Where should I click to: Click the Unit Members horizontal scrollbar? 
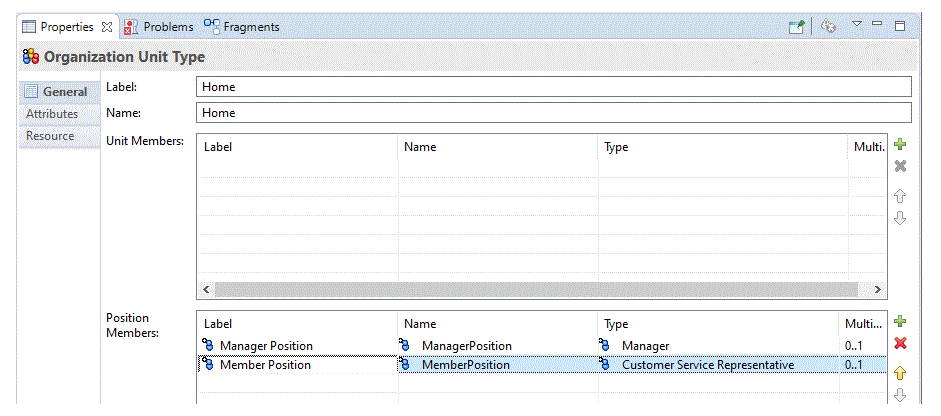pyautogui.click(x=535, y=289)
